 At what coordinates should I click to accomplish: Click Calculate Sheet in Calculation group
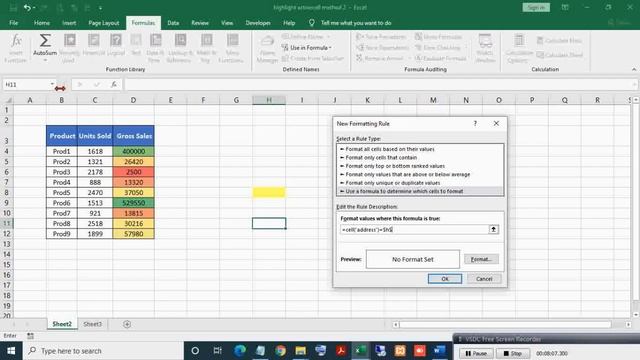click(560, 55)
